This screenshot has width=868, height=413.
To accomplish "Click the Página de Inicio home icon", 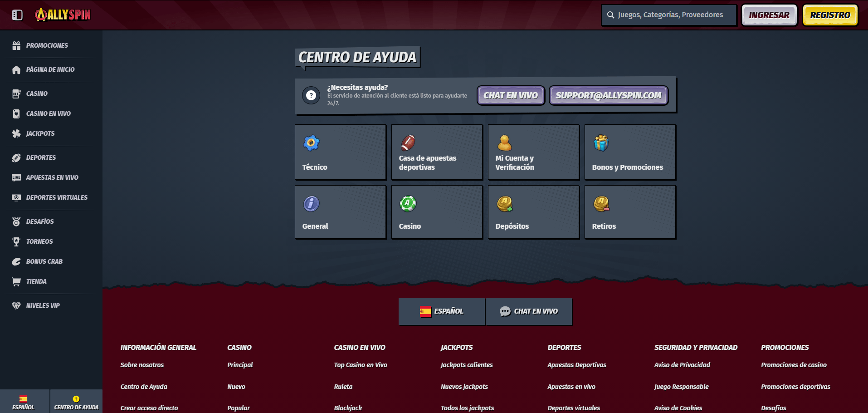I will pos(16,69).
